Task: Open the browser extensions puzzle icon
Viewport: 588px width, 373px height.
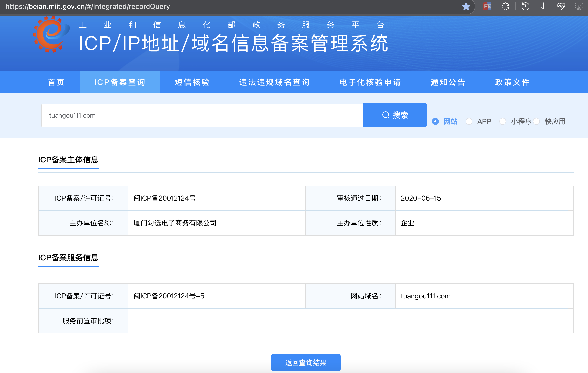Action: click(505, 7)
